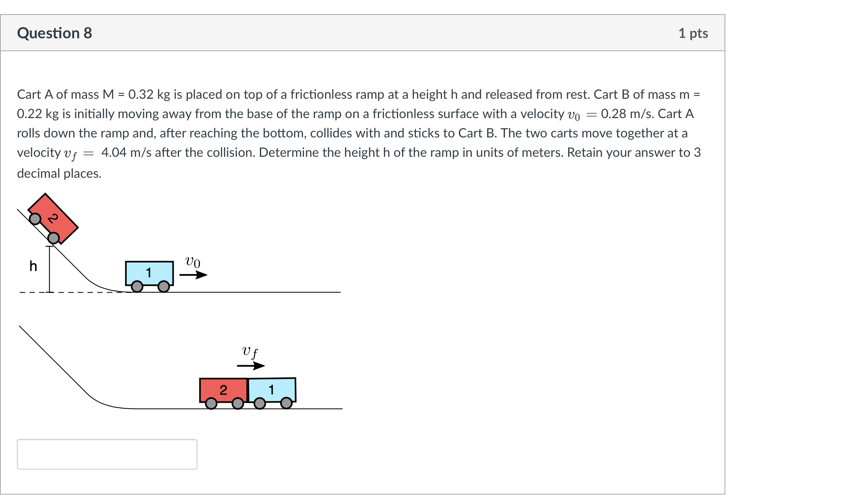Click the red cart labeled 2 on the ramp
Image resolution: width=868 pixels, height=499 pixels.
[52, 218]
